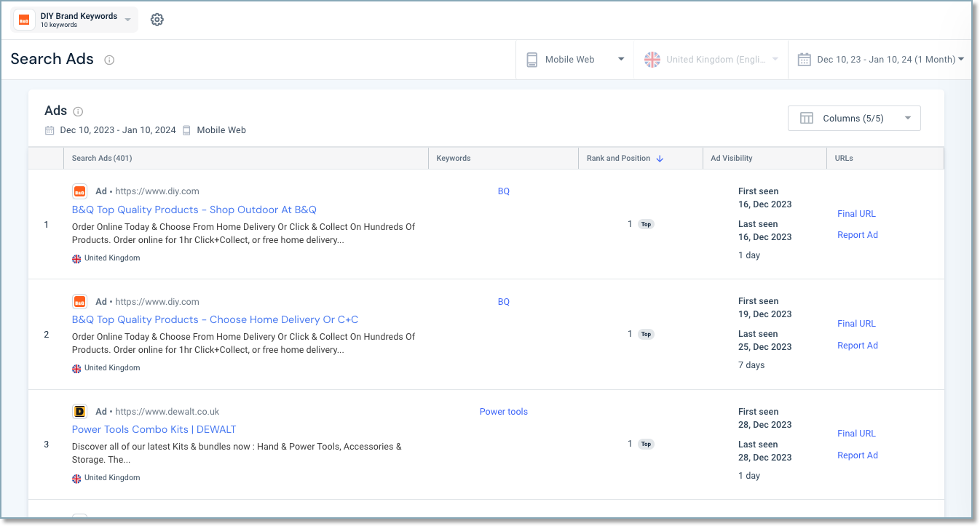
Task: Open ad title 'Power Tools Combo Kits | DEWALT'
Action: coord(154,429)
